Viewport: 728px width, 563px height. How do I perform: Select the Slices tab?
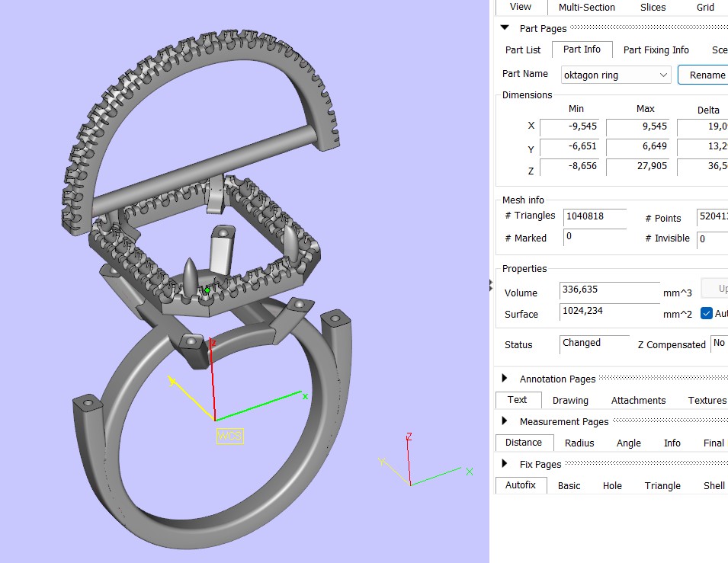(653, 8)
